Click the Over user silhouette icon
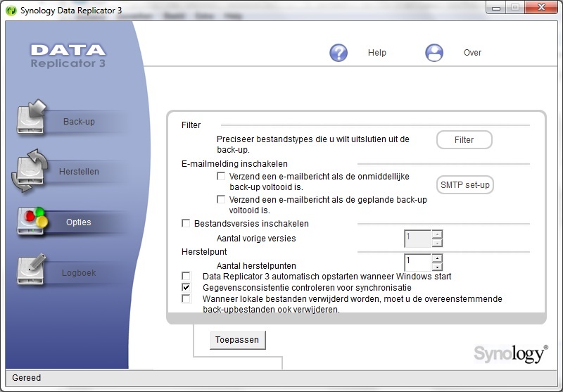 pos(434,53)
